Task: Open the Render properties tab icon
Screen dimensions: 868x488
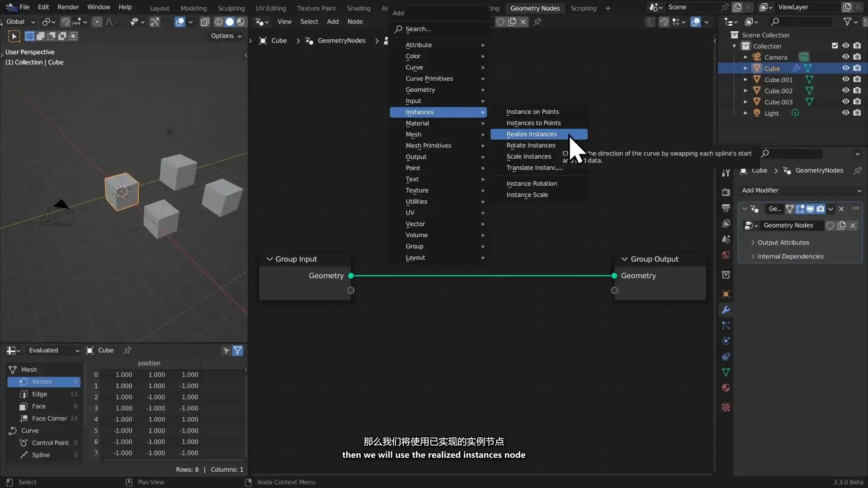Action: coord(726,192)
